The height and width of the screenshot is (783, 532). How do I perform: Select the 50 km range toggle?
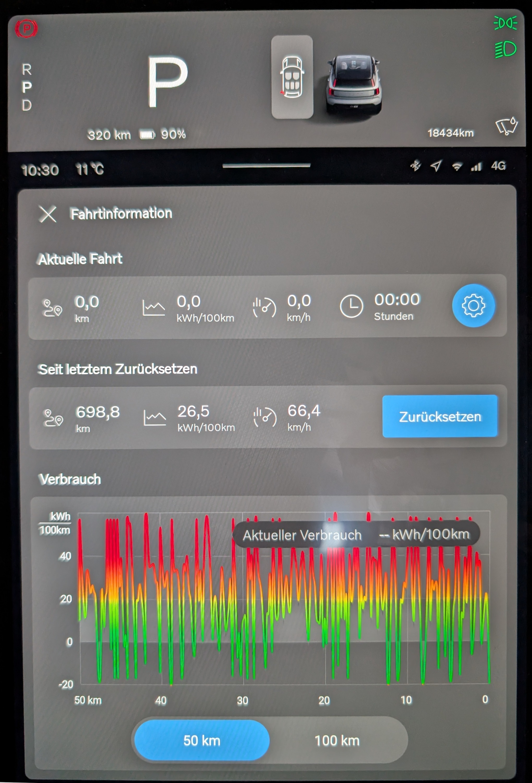[202, 740]
